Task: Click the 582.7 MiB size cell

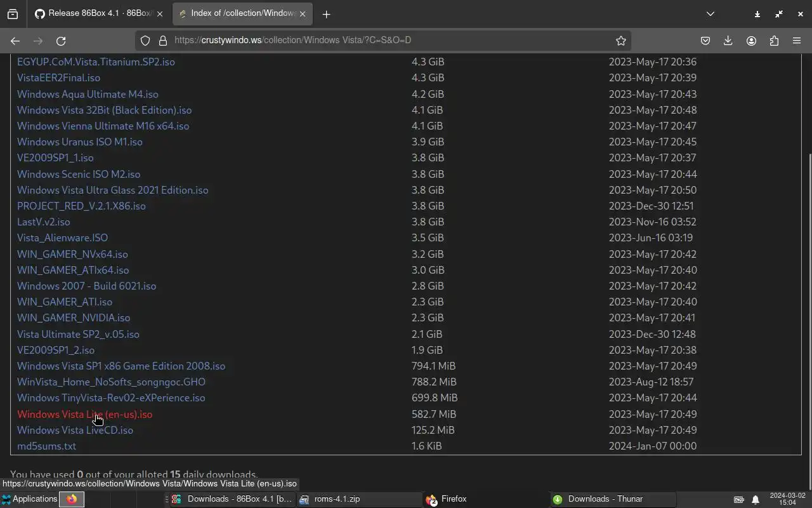Action: coord(434,414)
